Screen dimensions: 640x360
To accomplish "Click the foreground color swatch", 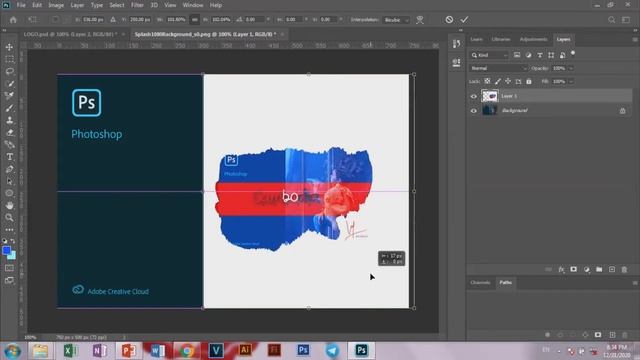I will 6,250.
